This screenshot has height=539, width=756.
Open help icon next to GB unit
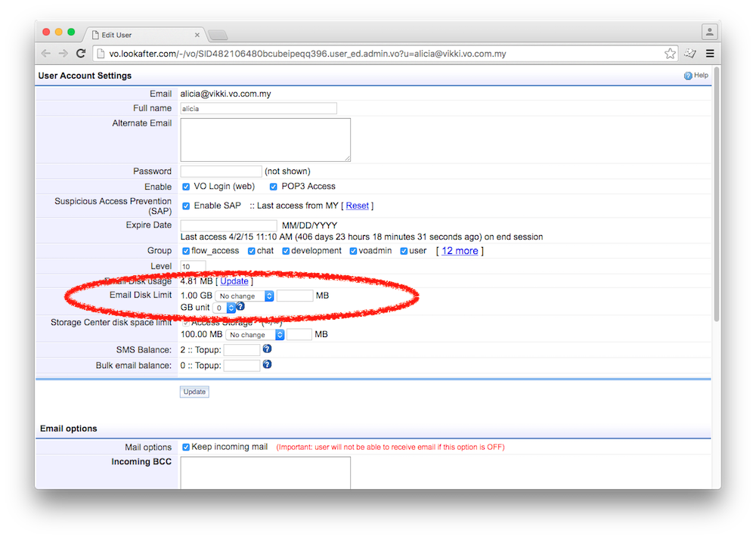240,306
